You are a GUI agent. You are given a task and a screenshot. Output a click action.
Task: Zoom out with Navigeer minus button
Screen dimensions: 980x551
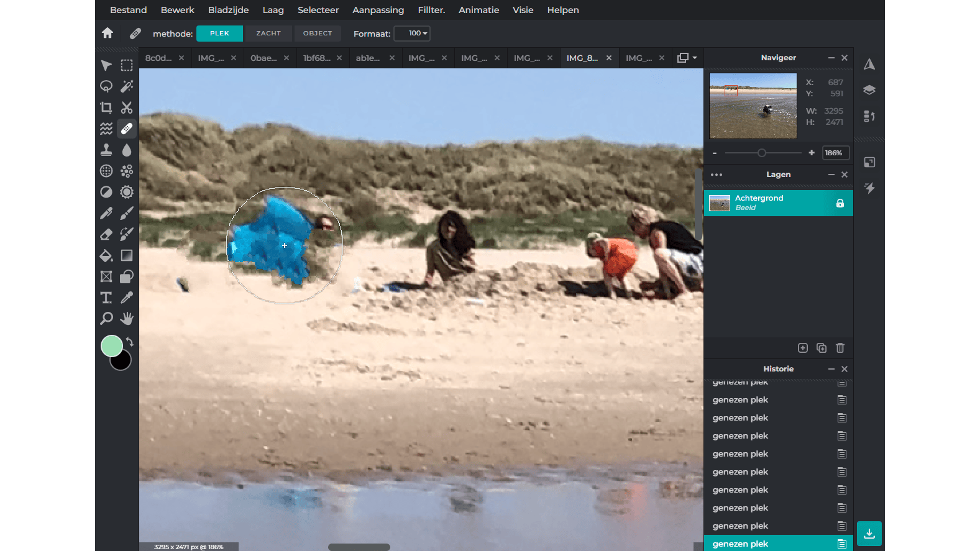pyautogui.click(x=715, y=153)
